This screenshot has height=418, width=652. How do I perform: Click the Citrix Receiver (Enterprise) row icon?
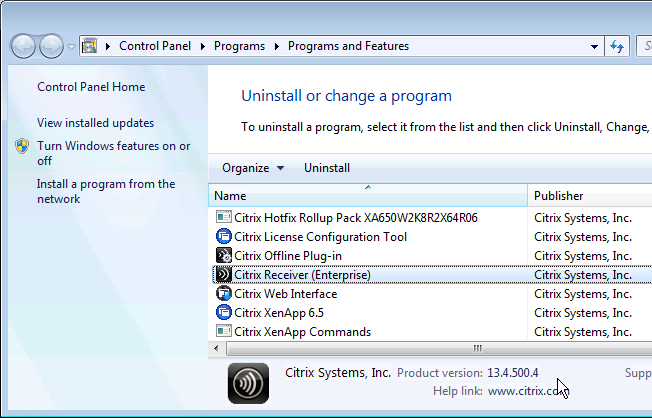coord(224,275)
